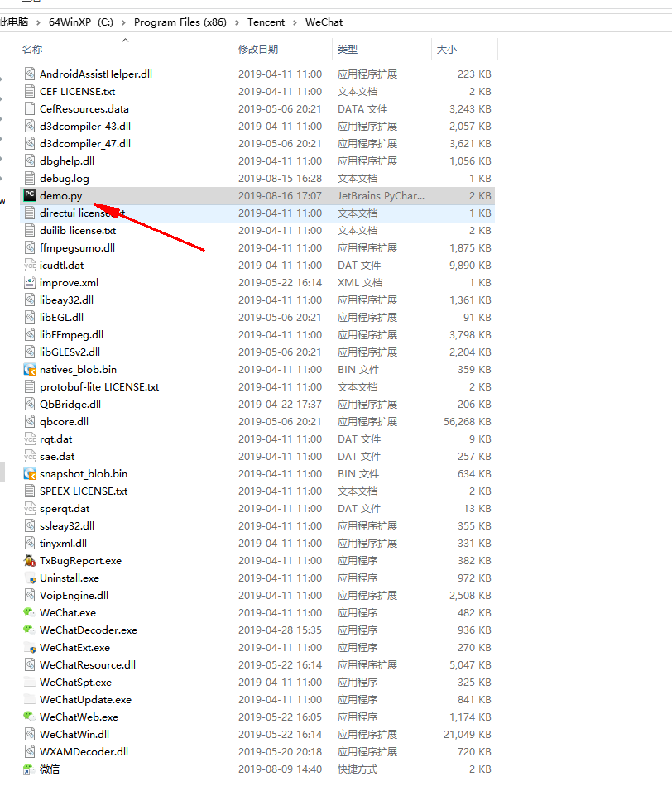
Task: Select the file WeChatResource.dll
Action: 88,664
